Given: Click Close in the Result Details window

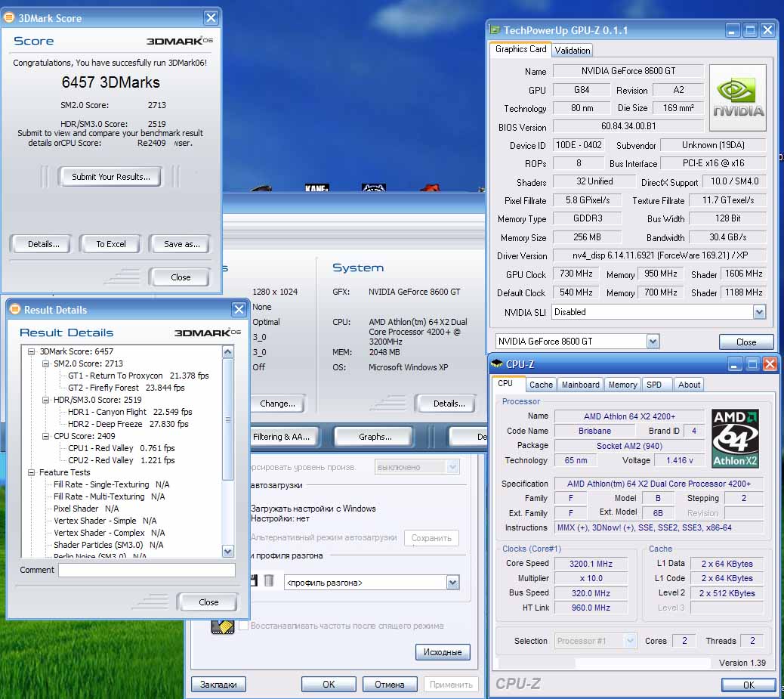Looking at the screenshot, I should pyautogui.click(x=208, y=602).
